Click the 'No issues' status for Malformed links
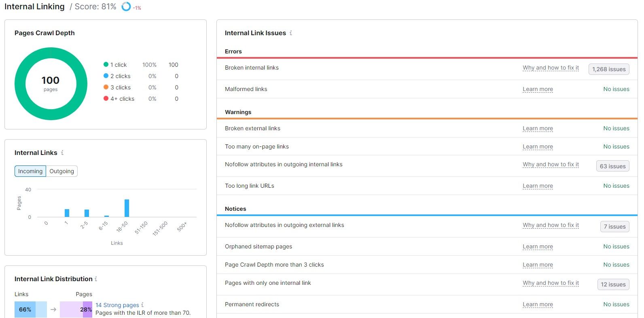The height and width of the screenshot is (318, 644). 616,89
